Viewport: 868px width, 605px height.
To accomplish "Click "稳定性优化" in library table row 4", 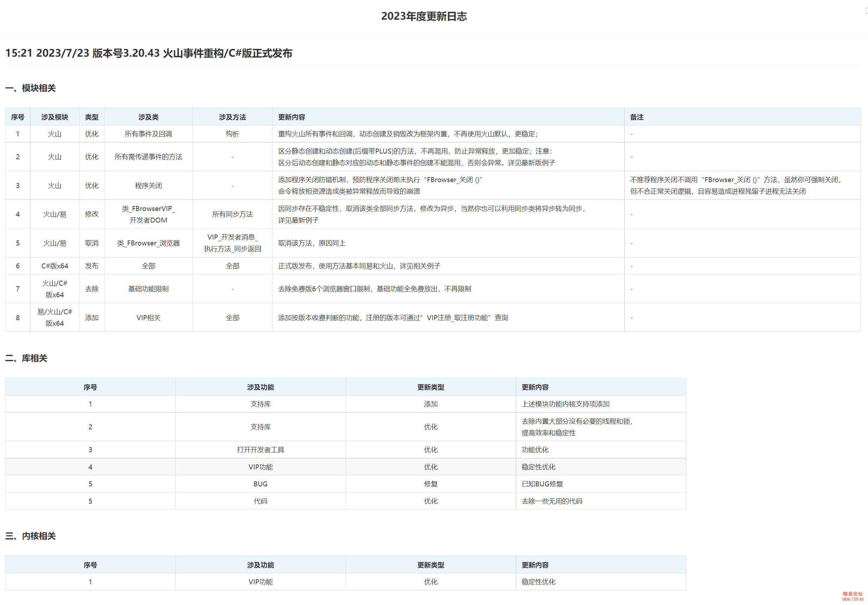I will pyautogui.click(x=538, y=467).
